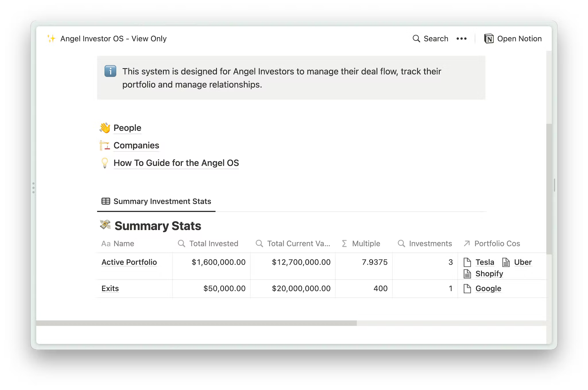Click the Tesla page document icon

click(x=467, y=262)
